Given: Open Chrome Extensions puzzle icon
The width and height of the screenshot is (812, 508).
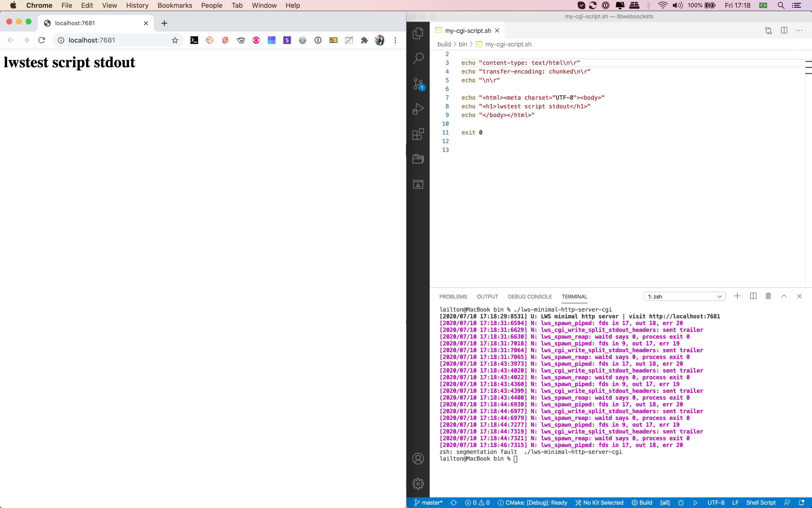Looking at the screenshot, I should 364,40.
